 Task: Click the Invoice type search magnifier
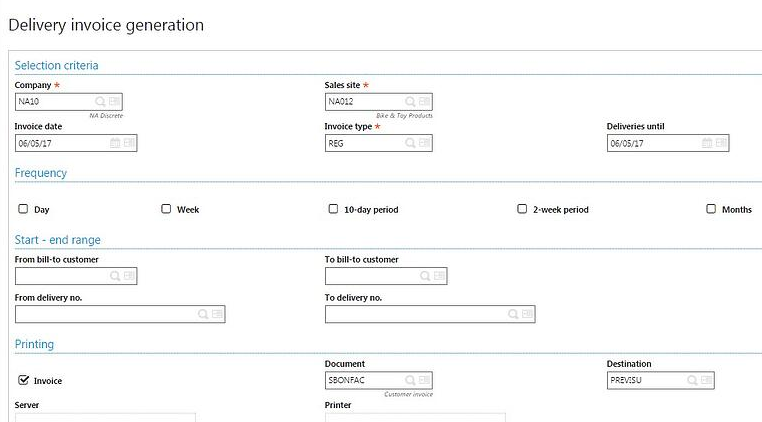click(x=411, y=143)
